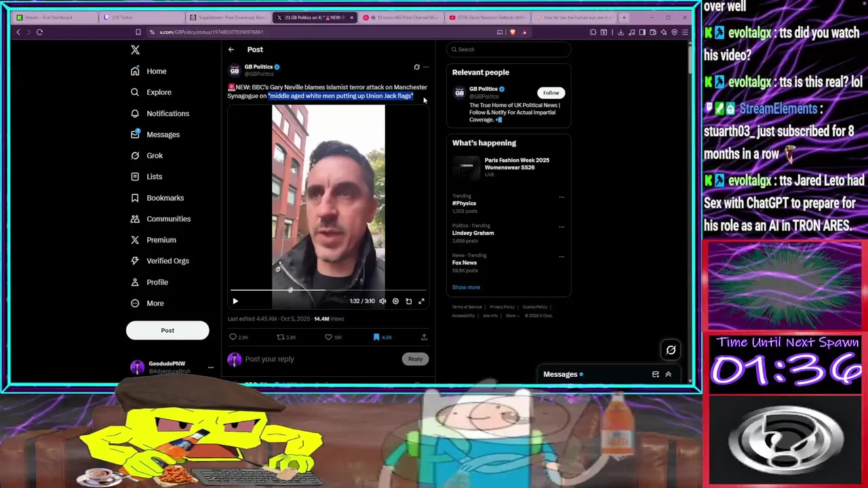Follow GB Politics
The width and height of the screenshot is (868, 488).
551,93
